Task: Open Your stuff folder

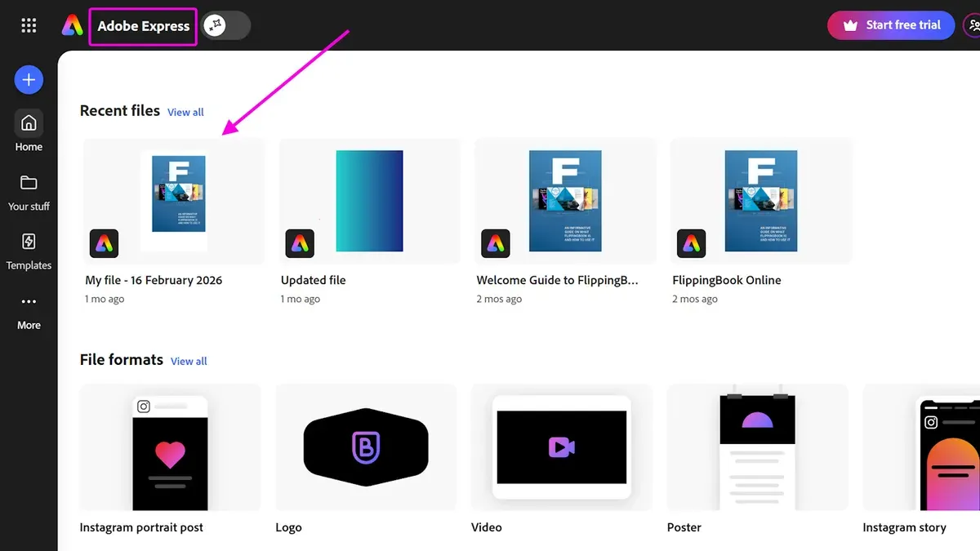Action: pyautogui.click(x=29, y=192)
